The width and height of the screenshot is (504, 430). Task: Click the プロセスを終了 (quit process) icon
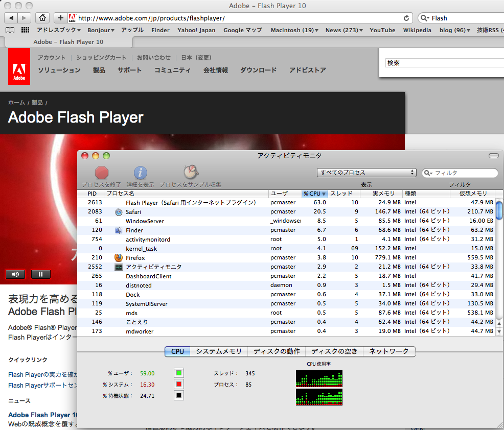[102, 173]
